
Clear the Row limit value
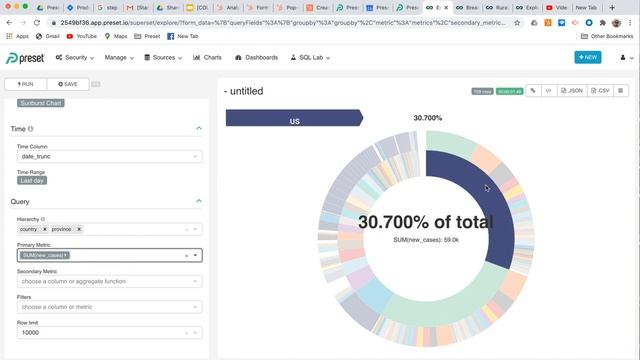[x=187, y=333]
